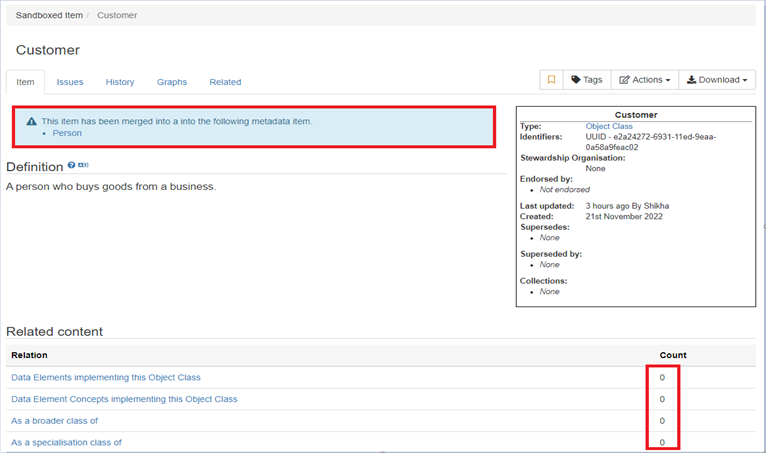
Task: Click the small icon after Definition help
Action: [83, 165]
